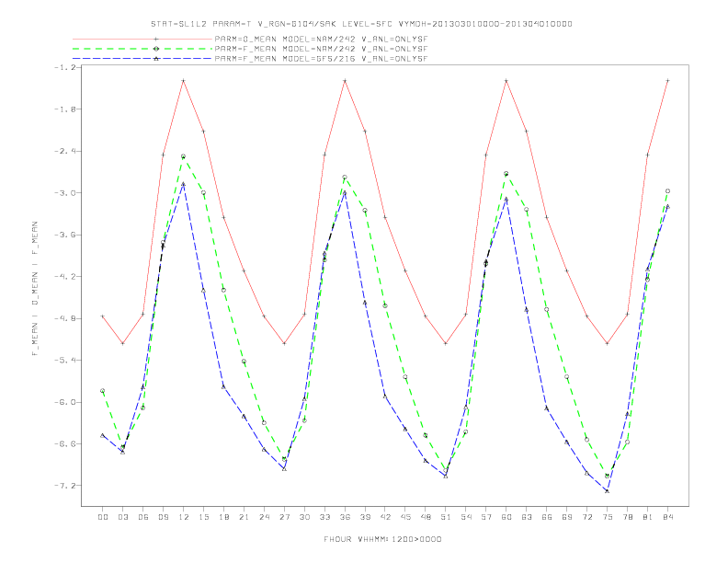Click forecast hour tick label 21
This screenshot has height=563, width=728.
(244, 517)
